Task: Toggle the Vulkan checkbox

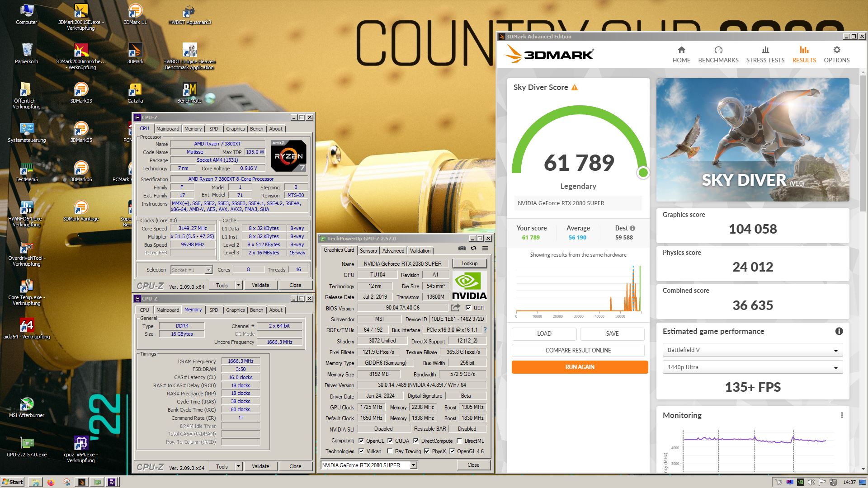Action: [x=361, y=451]
